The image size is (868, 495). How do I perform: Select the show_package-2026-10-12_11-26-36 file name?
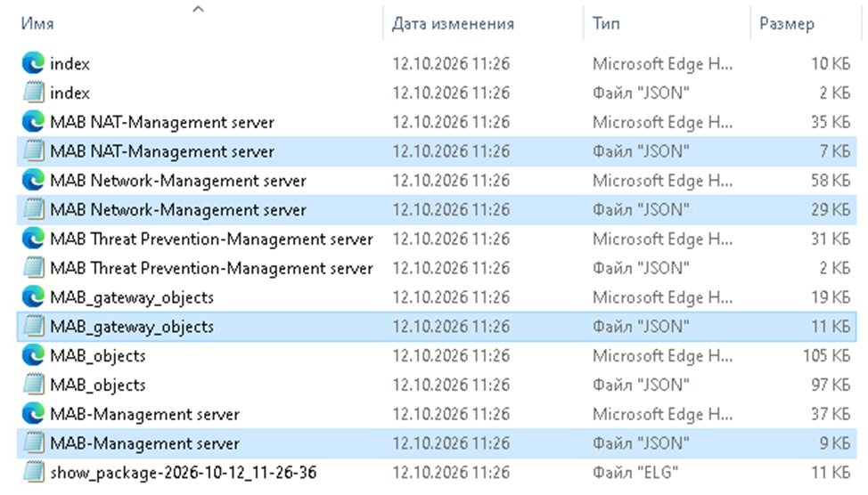click(184, 473)
